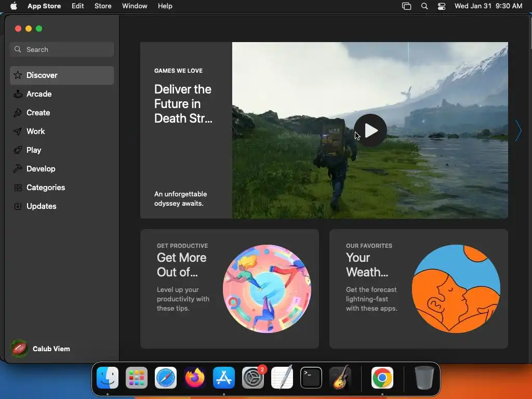
Task: Click the colorful productivity artwork thumbnail
Action: [267, 289]
